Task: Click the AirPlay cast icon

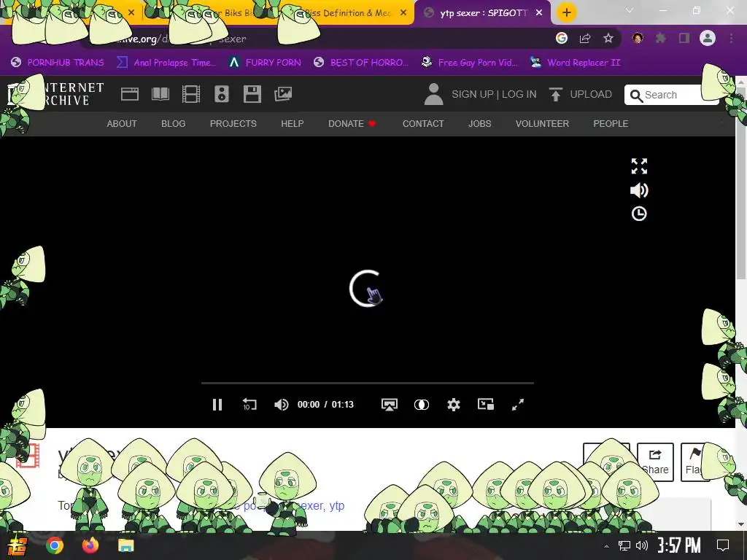Action: point(390,405)
